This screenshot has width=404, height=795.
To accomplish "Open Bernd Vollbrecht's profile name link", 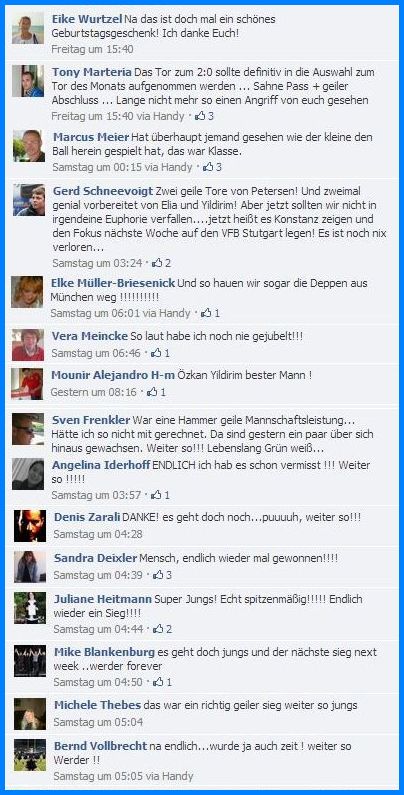I will click(100, 746).
